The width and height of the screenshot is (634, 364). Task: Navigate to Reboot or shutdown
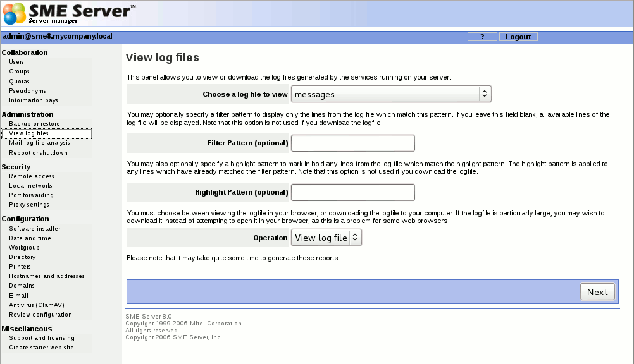pos(38,153)
